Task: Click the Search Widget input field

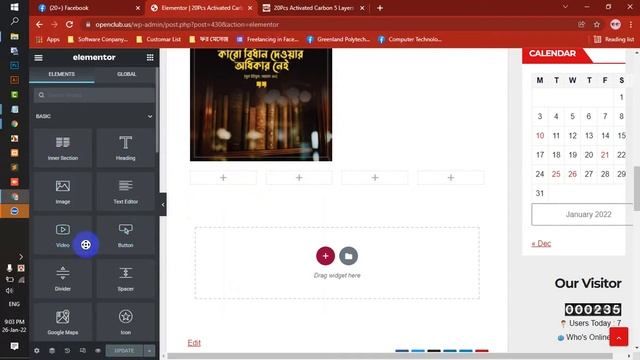Action: click(94, 95)
